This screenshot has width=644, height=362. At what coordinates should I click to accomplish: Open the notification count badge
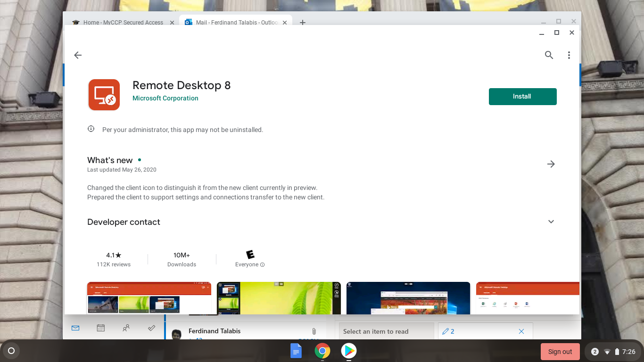595,352
